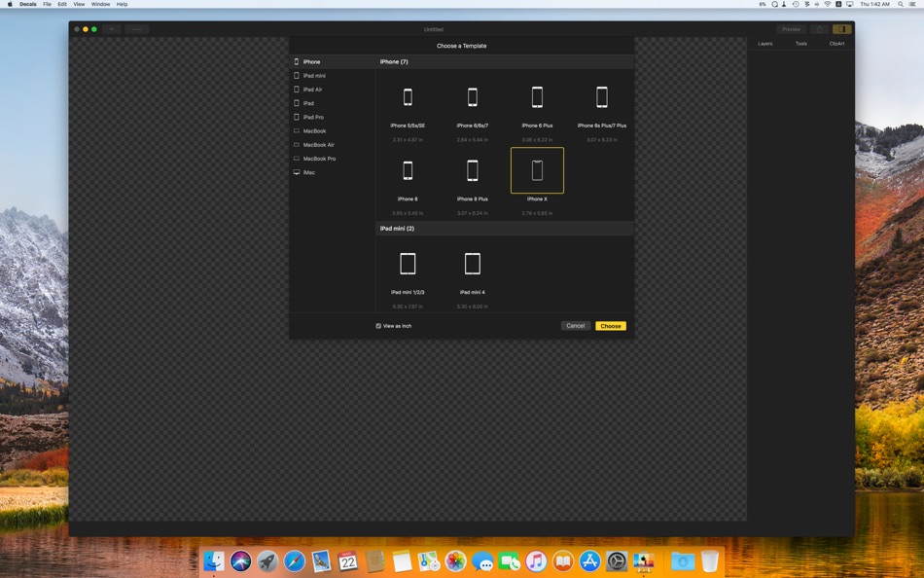
Task: Open the MacBook category in sidebar
Action: 333,131
